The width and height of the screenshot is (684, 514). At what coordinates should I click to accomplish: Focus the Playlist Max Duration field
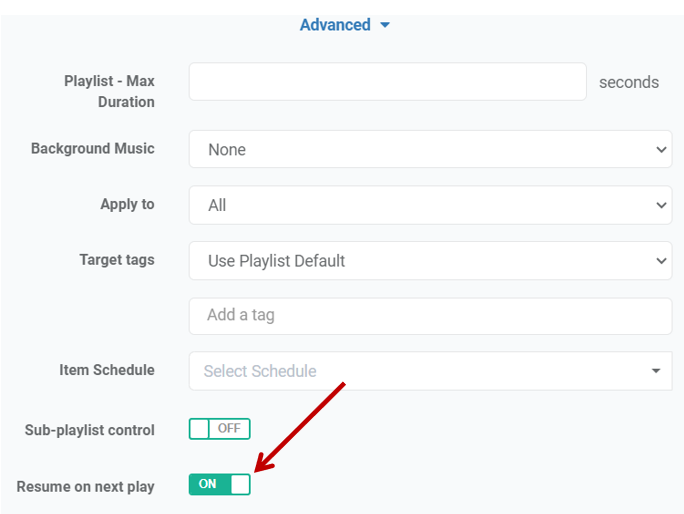click(387, 82)
